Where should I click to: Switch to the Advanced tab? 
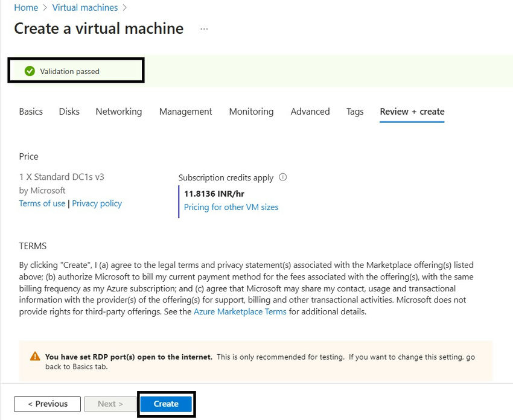pos(310,112)
